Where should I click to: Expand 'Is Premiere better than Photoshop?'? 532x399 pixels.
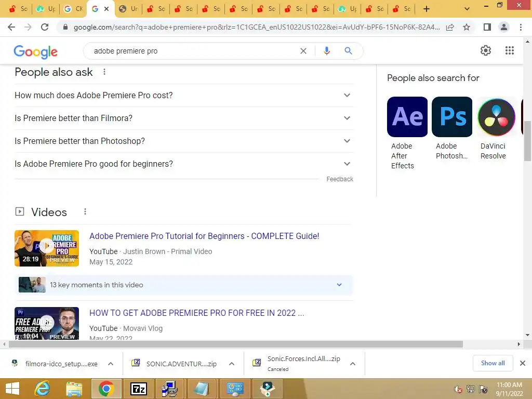184,141
